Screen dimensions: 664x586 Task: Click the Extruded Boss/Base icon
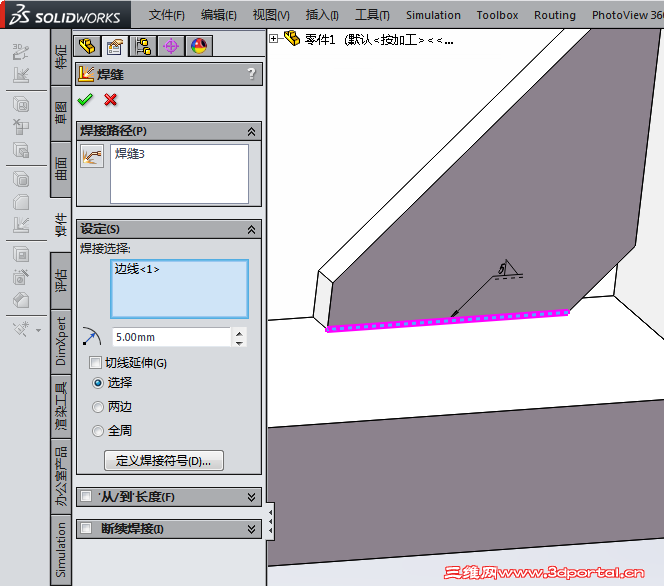[x=21, y=150]
